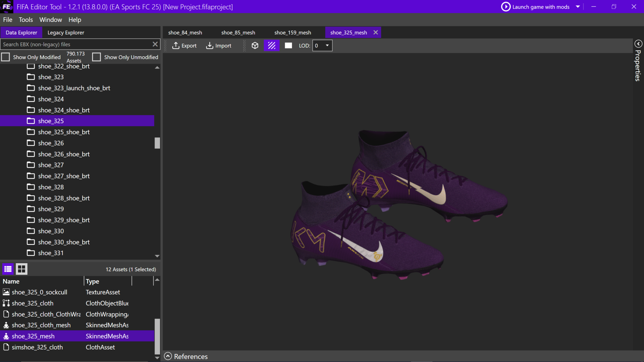Click the shoe_324_shoe_brt folder icon
This screenshot has width=644, height=362.
31,110
